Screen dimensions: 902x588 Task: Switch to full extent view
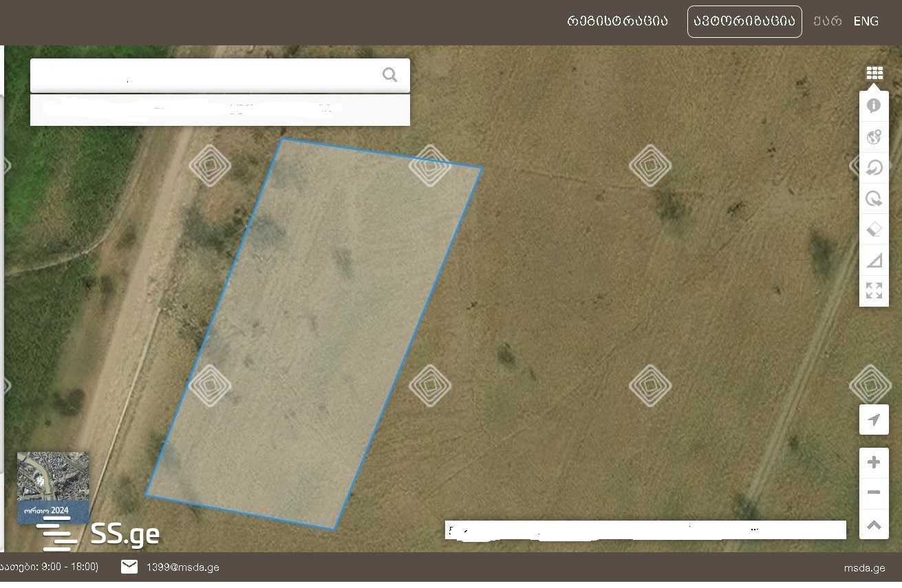(x=874, y=290)
